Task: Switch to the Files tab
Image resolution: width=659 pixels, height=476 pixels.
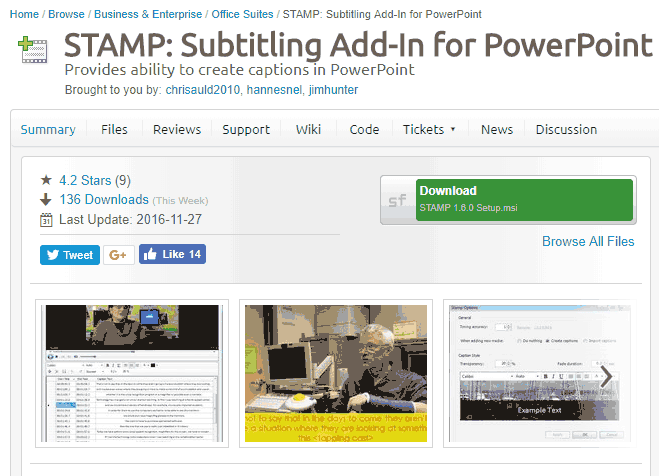Action: 114,129
